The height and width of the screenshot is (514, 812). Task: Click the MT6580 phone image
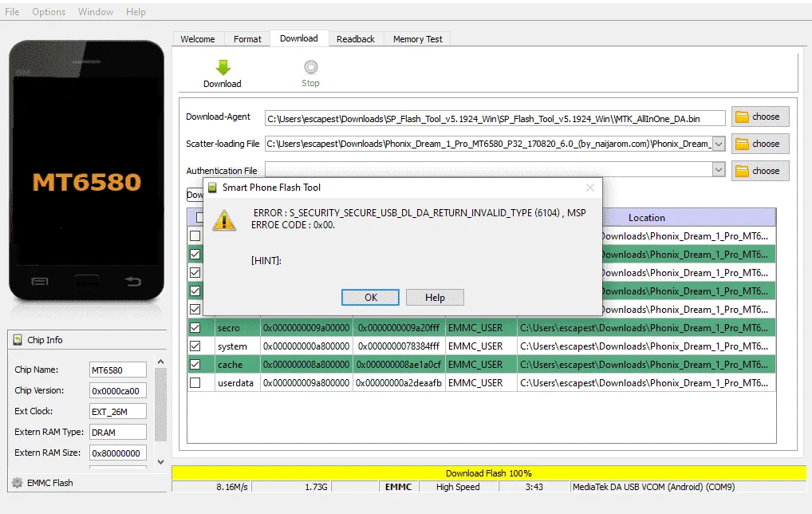(86, 171)
